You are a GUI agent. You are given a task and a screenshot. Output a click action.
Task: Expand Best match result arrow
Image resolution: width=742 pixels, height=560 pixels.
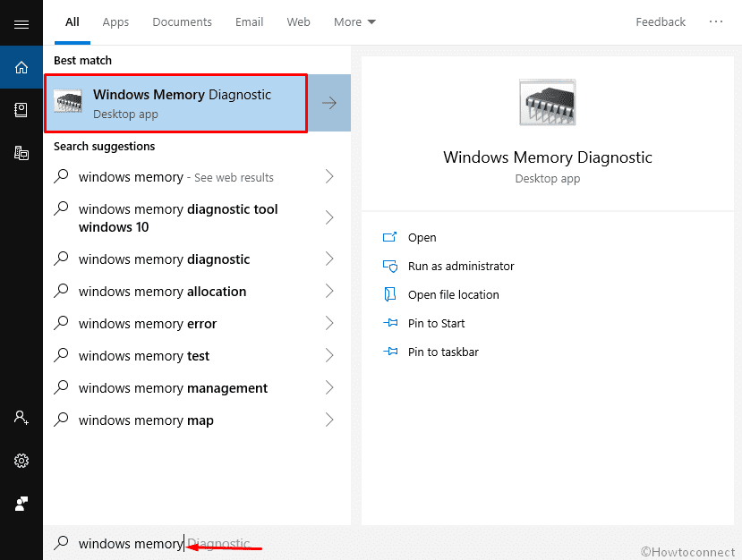(x=329, y=103)
